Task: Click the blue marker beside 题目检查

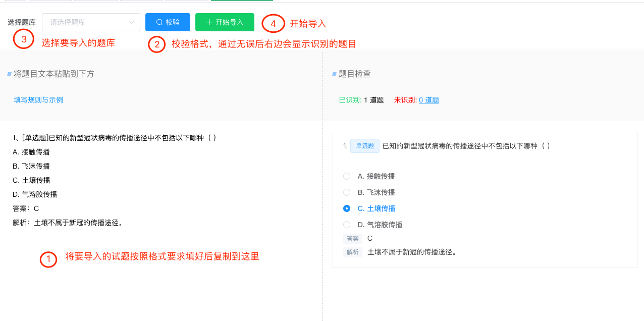Action: tap(334, 74)
